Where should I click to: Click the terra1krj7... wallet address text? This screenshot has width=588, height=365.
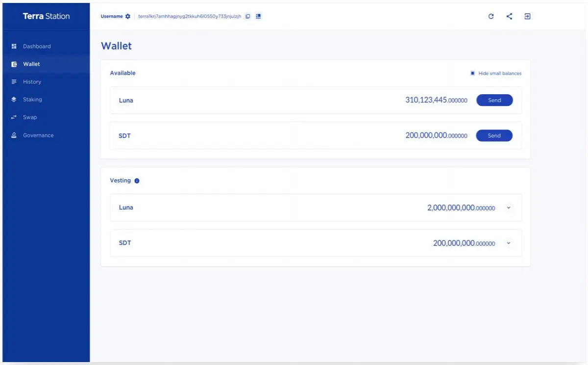pos(190,16)
